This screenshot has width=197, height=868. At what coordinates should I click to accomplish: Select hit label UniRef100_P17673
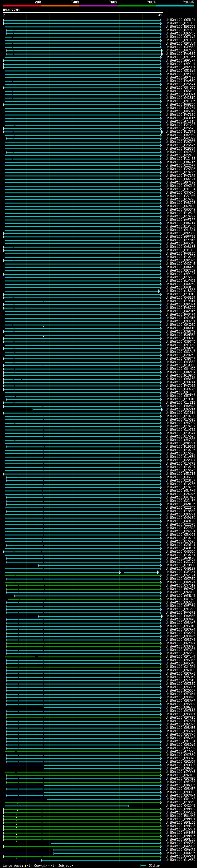180,132
